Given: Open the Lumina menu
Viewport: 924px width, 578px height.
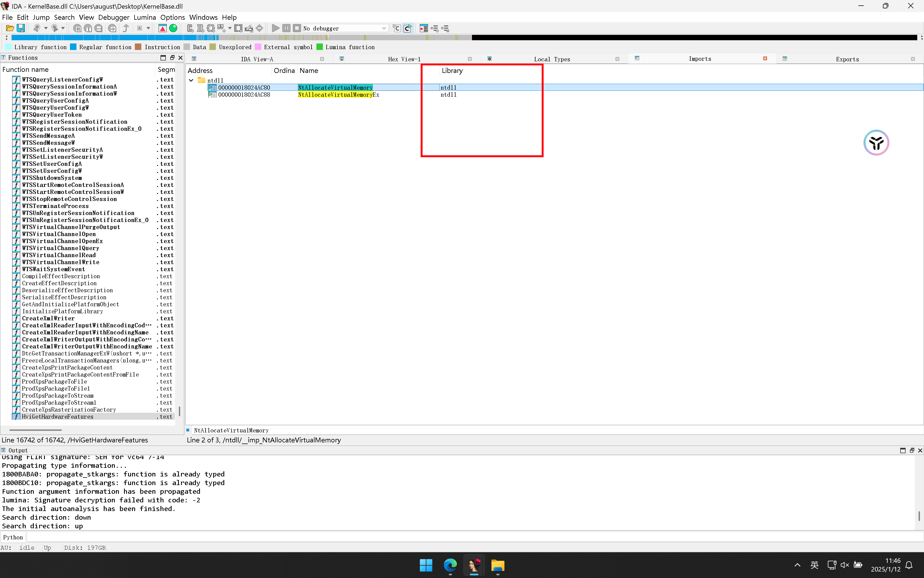Looking at the screenshot, I should [145, 17].
